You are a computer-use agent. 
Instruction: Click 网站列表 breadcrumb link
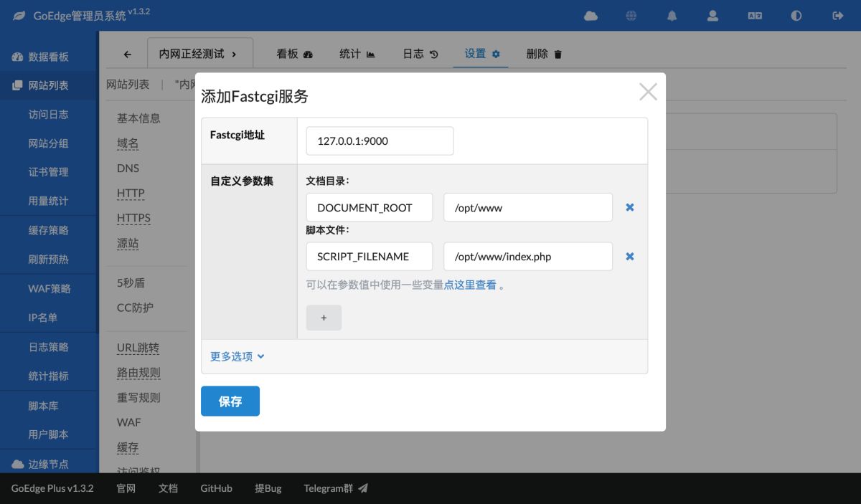pyautogui.click(x=128, y=85)
